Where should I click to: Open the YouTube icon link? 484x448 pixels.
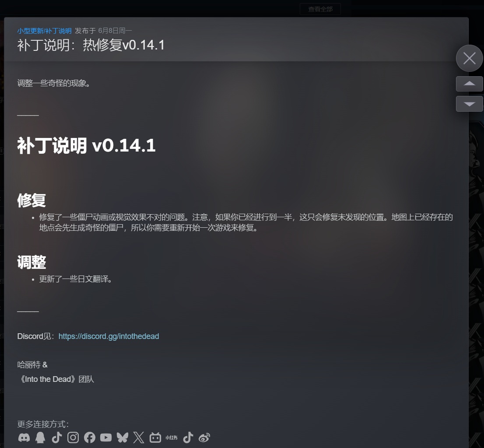coord(106,437)
